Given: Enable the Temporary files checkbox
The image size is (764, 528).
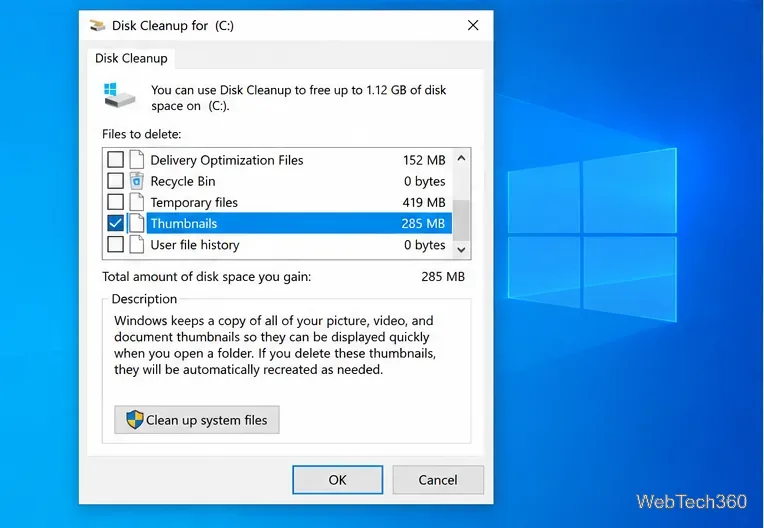Looking at the screenshot, I should (115, 202).
